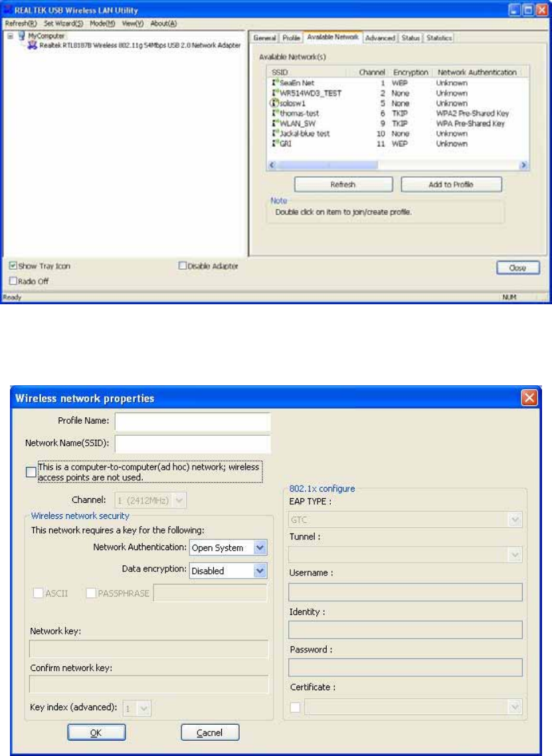Collapse the MyComputer tree node

[x=10, y=36]
